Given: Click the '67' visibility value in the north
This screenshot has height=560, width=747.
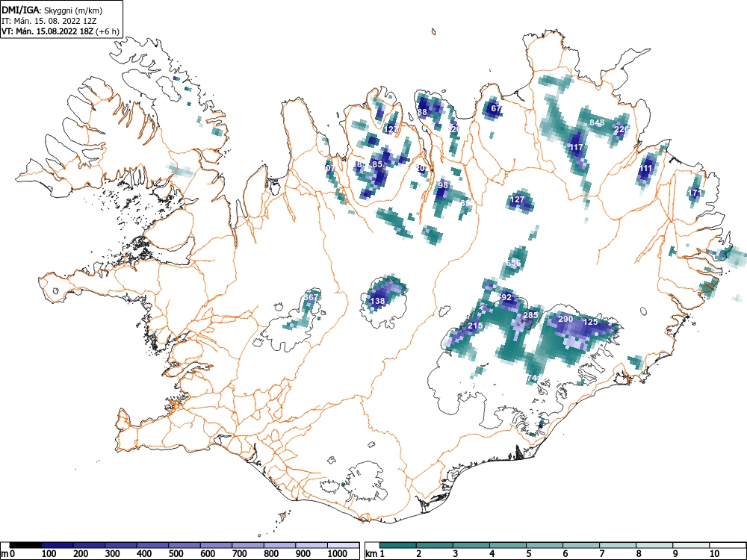Looking at the screenshot, I should pos(497,108).
